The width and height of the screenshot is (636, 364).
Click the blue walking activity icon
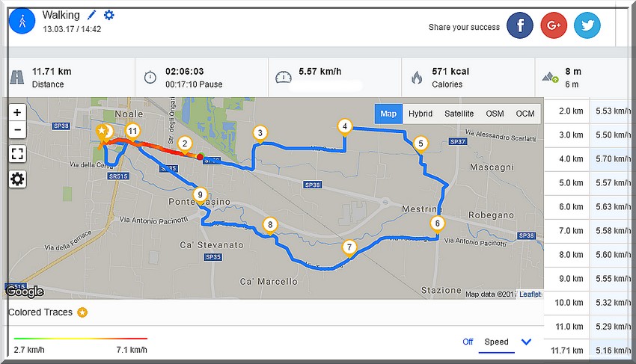click(22, 21)
